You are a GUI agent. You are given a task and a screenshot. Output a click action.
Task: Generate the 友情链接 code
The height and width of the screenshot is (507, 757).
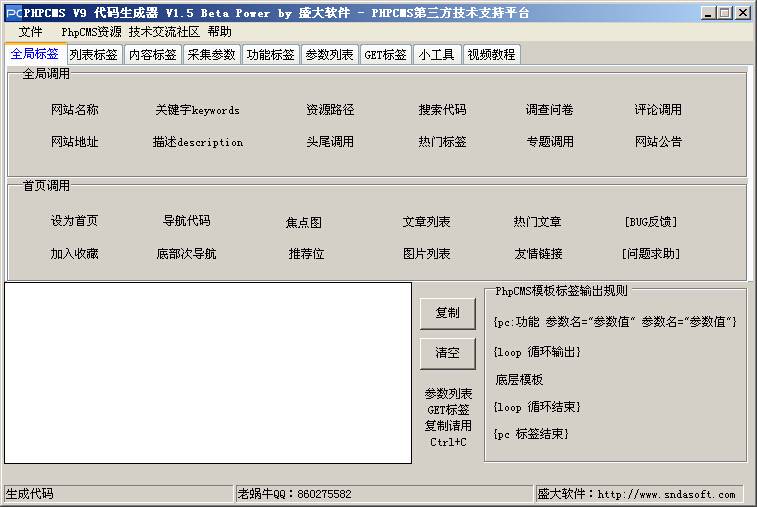point(539,254)
